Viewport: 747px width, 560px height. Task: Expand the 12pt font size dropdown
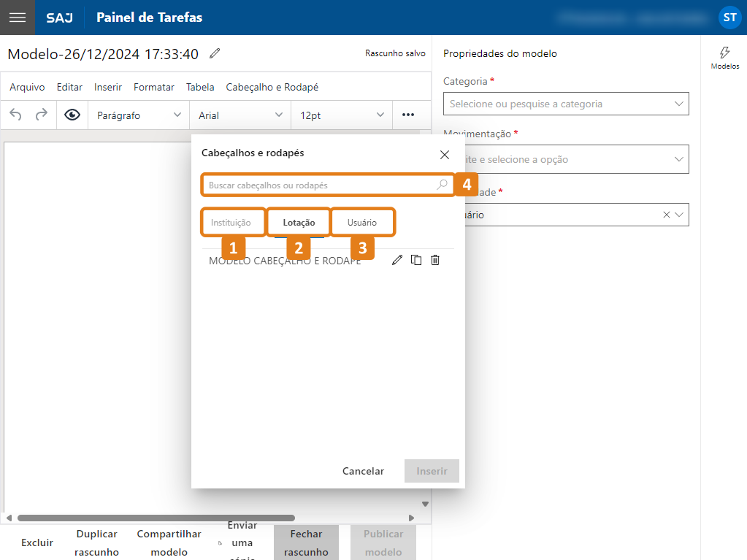tap(342, 115)
